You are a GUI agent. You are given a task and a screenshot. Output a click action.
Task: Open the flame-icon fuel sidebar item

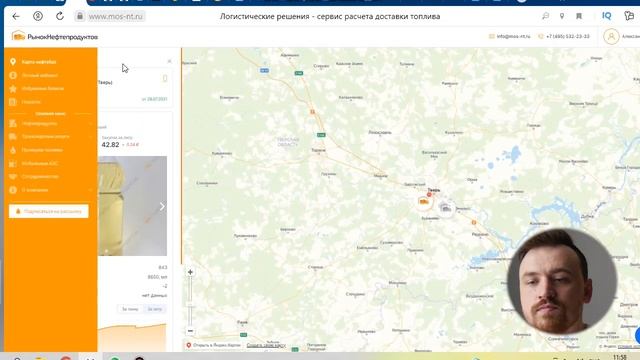pyautogui.click(x=42, y=150)
